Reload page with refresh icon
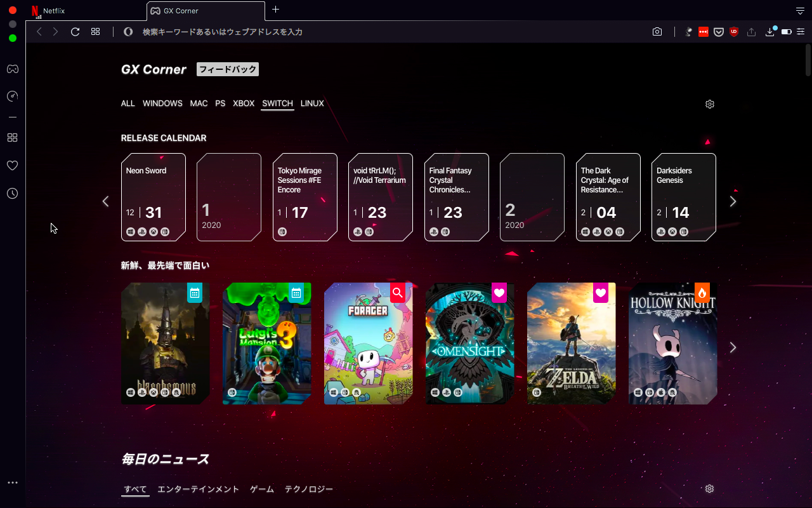 click(x=75, y=32)
